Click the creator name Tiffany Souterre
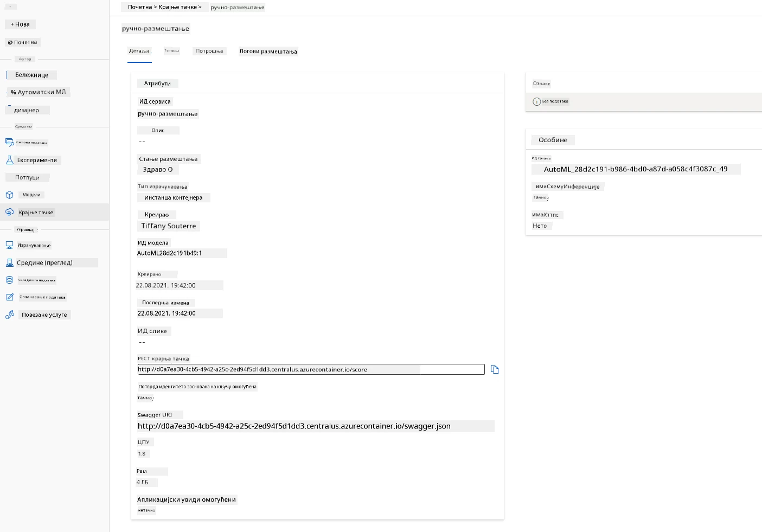 (x=169, y=226)
